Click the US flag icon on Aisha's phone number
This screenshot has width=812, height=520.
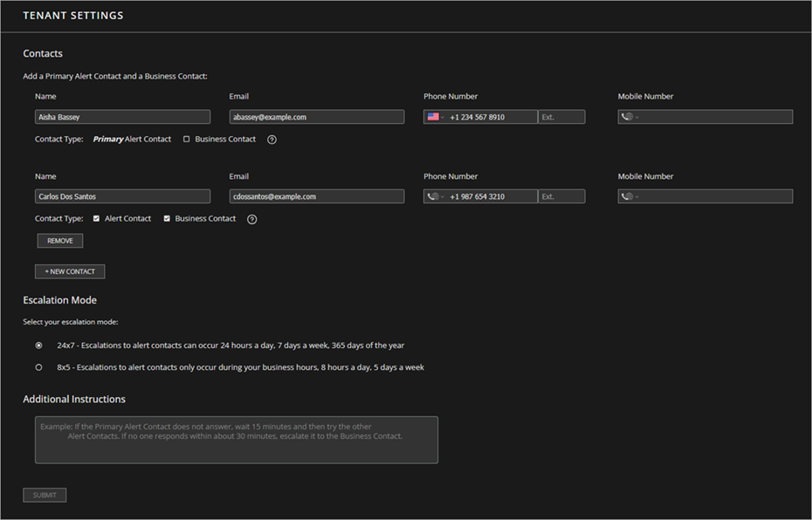coord(432,116)
